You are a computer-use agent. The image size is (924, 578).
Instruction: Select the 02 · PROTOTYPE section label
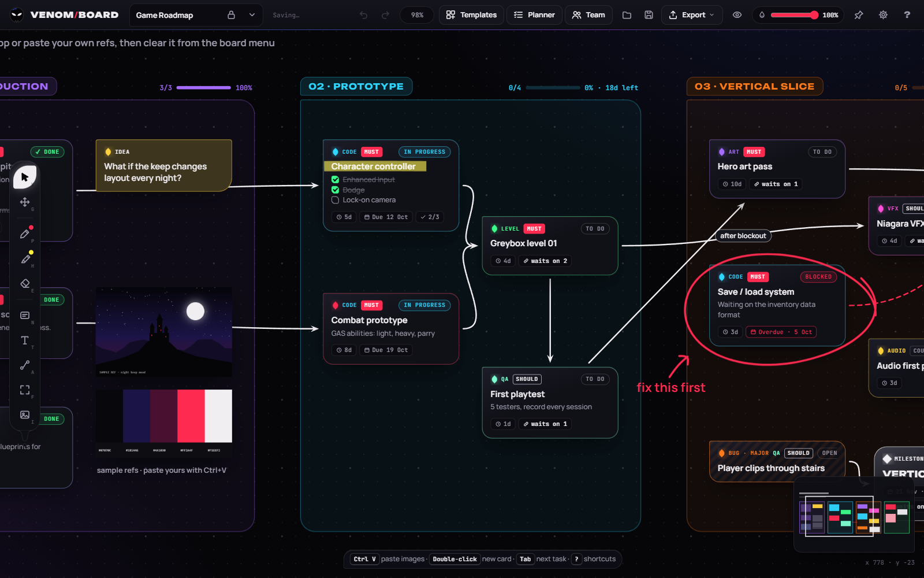tap(356, 86)
